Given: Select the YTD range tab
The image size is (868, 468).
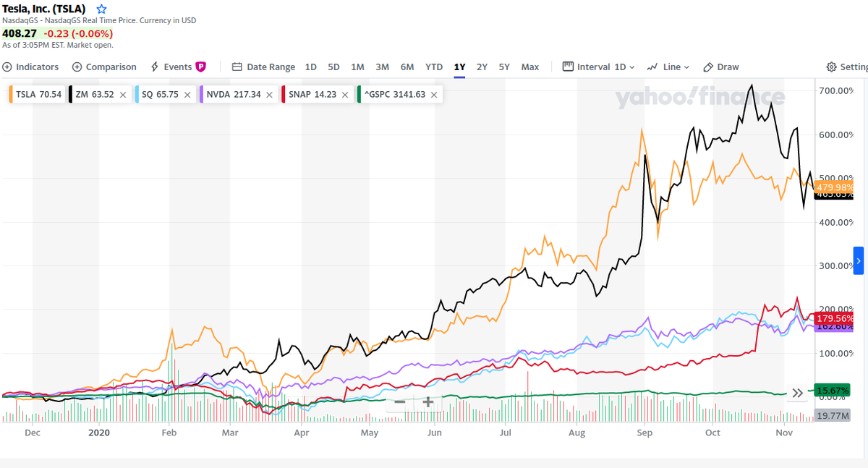Looking at the screenshot, I should (x=433, y=67).
